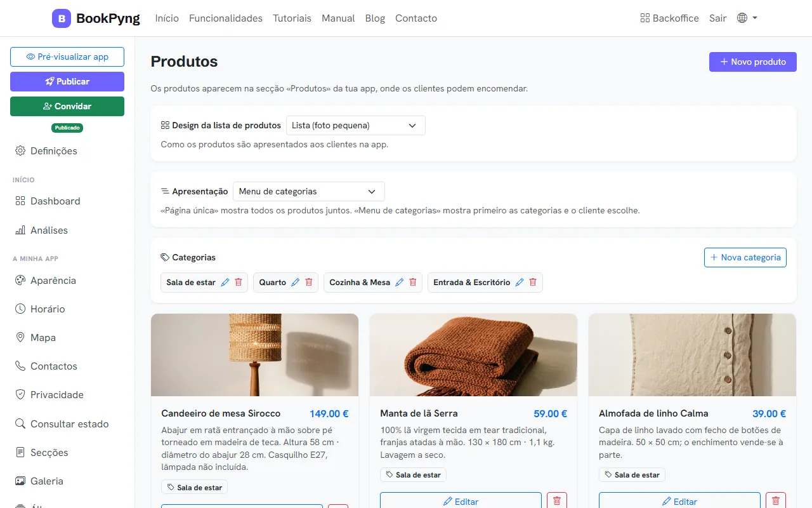The width and height of the screenshot is (812, 508).
Task: Click the Definições gear icon
Action: pyautogui.click(x=20, y=151)
